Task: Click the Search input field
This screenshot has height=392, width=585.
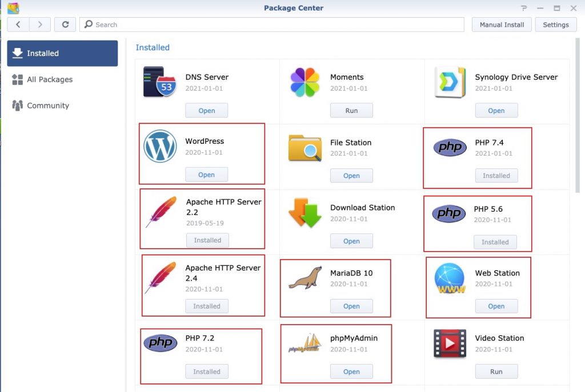Action: [x=272, y=25]
